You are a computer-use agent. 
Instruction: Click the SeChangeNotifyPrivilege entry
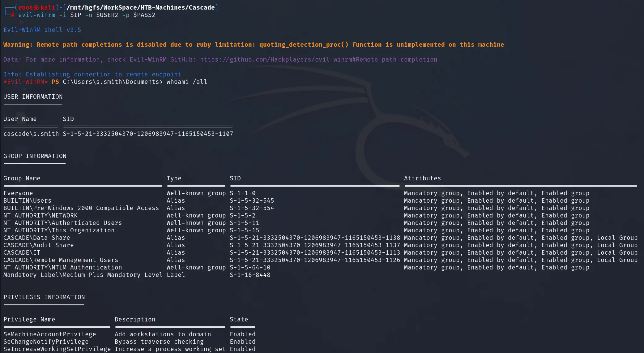[46, 342]
